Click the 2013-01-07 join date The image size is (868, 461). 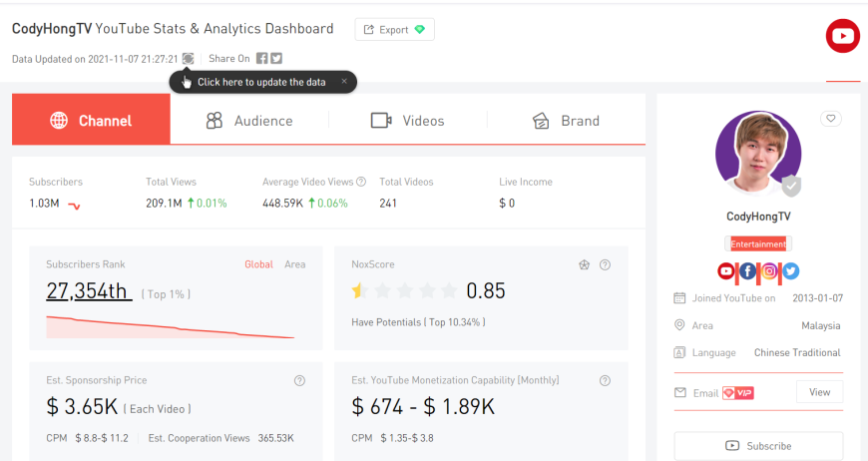pyautogui.click(x=818, y=298)
